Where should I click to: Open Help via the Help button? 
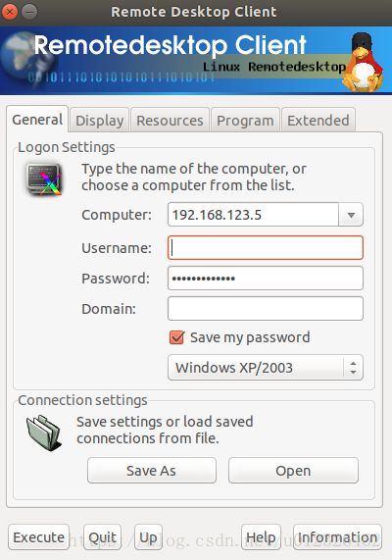pyautogui.click(x=261, y=537)
